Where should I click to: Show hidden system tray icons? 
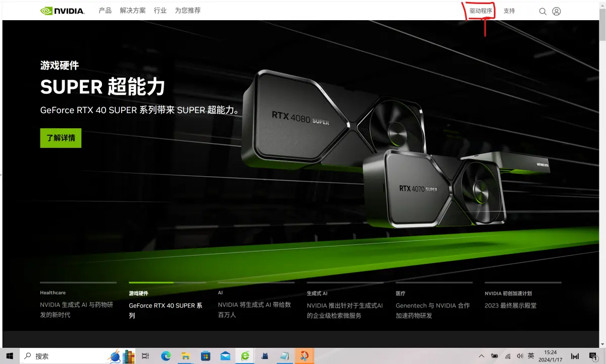pos(481,356)
